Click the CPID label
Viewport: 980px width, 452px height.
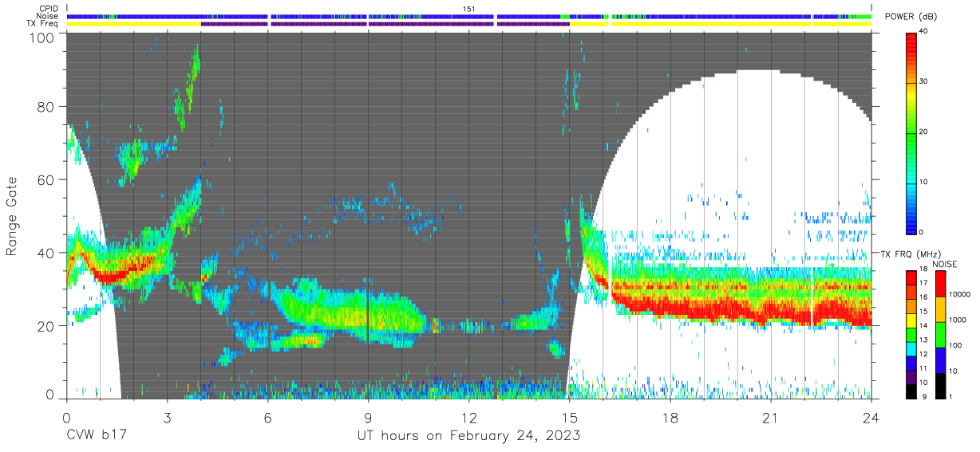[x=48, y=9]
